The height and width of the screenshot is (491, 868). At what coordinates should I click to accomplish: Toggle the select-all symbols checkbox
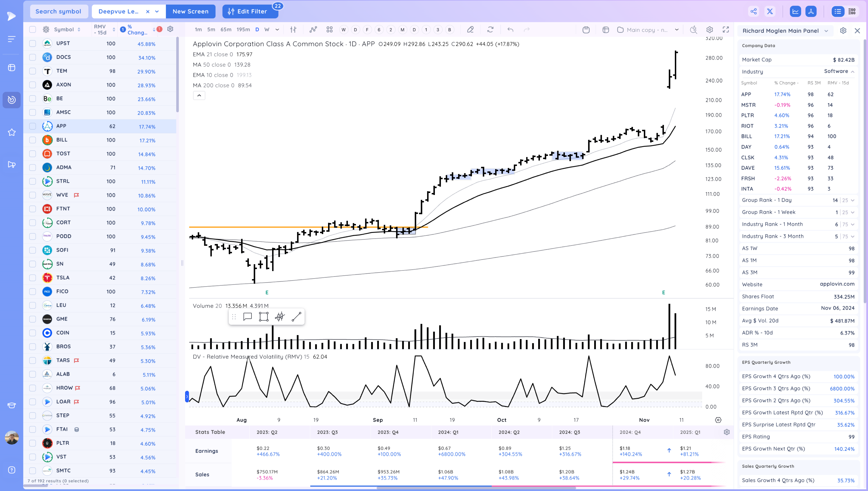point(33,30)
